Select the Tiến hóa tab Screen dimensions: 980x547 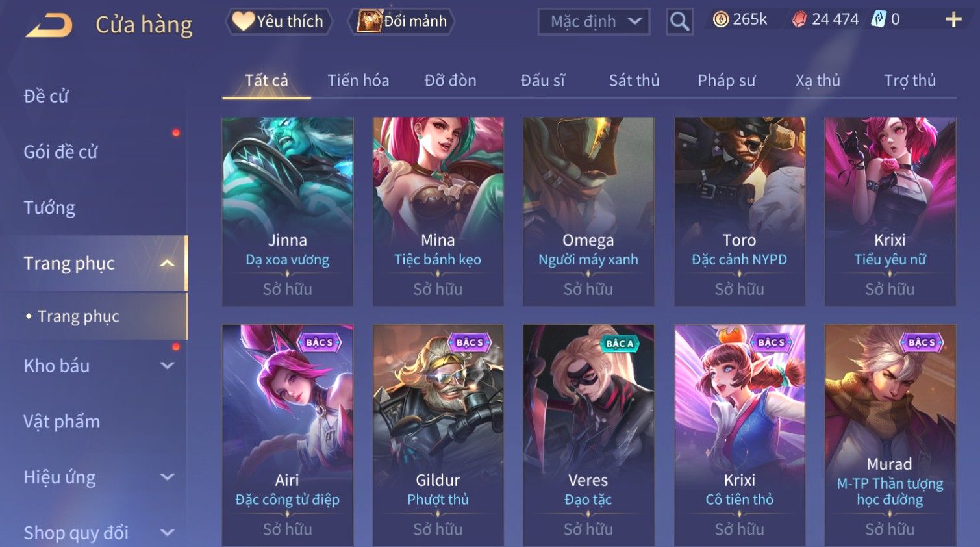(x=358, y=81)
